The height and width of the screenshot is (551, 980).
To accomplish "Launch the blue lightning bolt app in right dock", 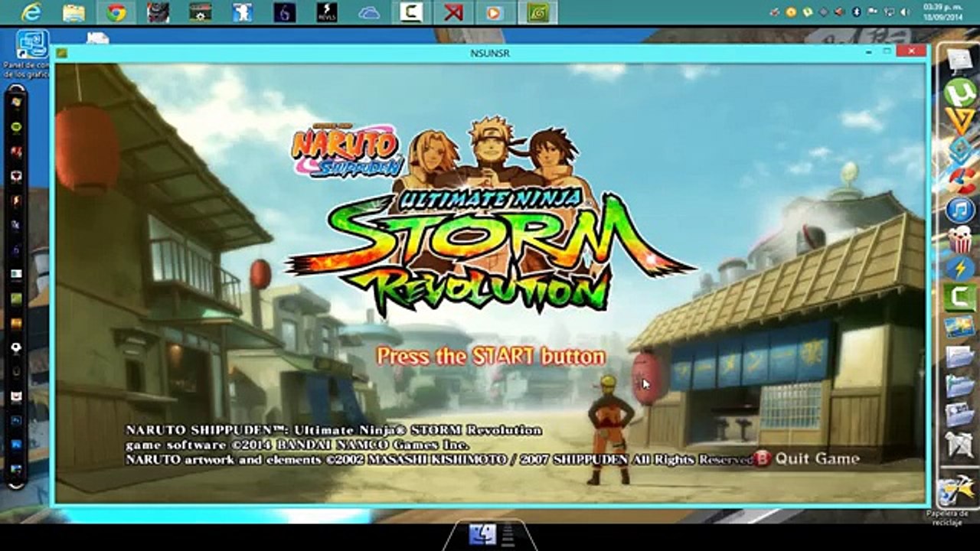I will pos(960,268).
